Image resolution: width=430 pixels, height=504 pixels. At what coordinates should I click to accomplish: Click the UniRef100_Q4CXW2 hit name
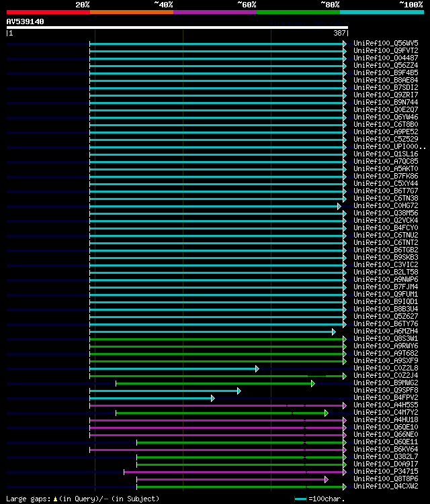pyautogui.click(x=386, y=487)
